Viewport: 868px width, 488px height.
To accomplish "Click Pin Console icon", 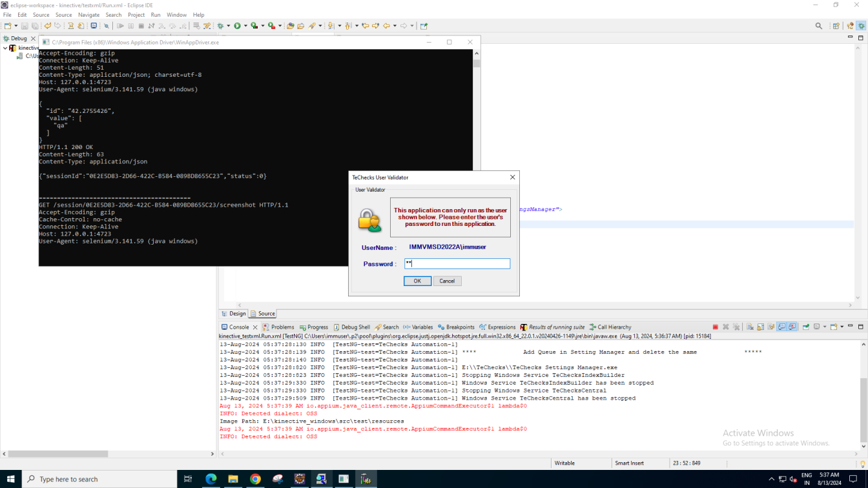I will click(805, 327).
